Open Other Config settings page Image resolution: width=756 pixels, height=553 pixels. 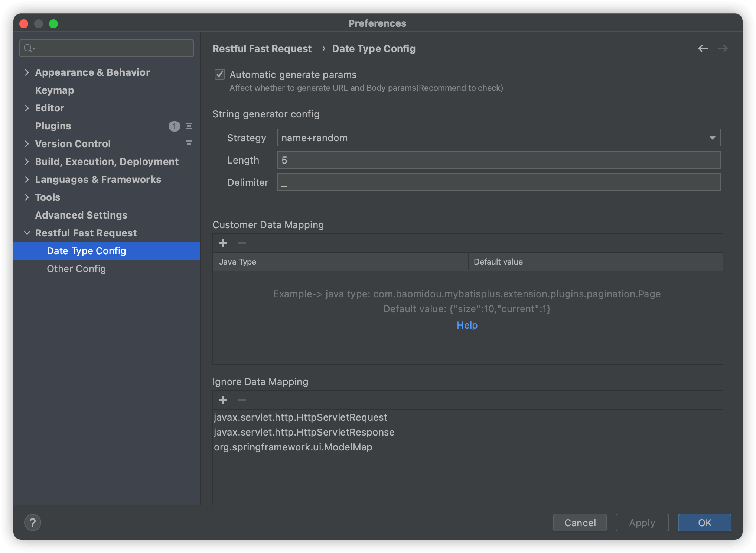click(x=76, y=269)
